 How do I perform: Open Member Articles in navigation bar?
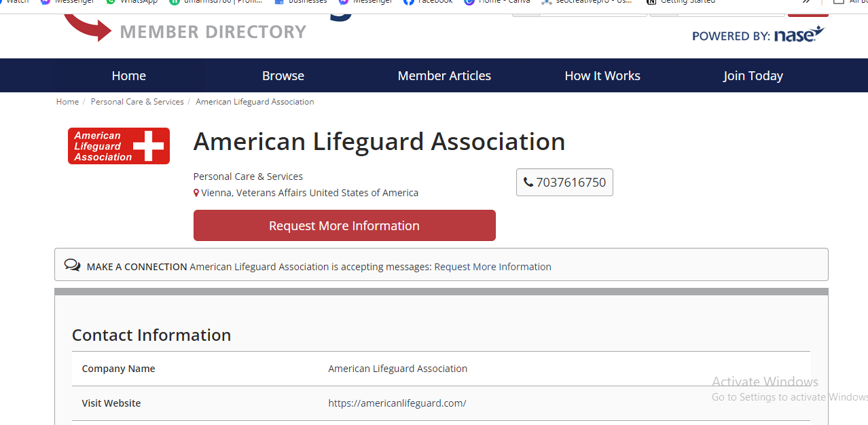coord(444,76)
